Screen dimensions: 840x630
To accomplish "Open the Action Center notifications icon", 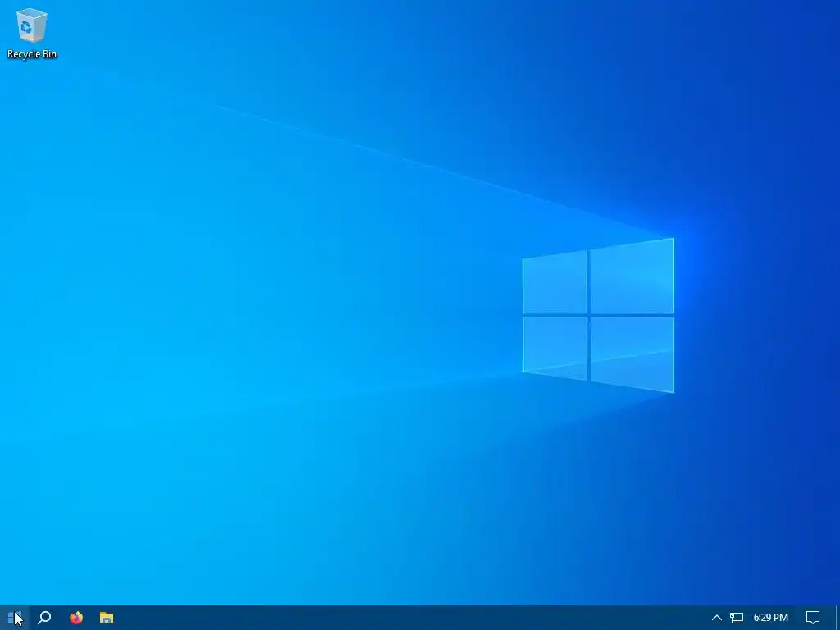I will click(813, 618).
